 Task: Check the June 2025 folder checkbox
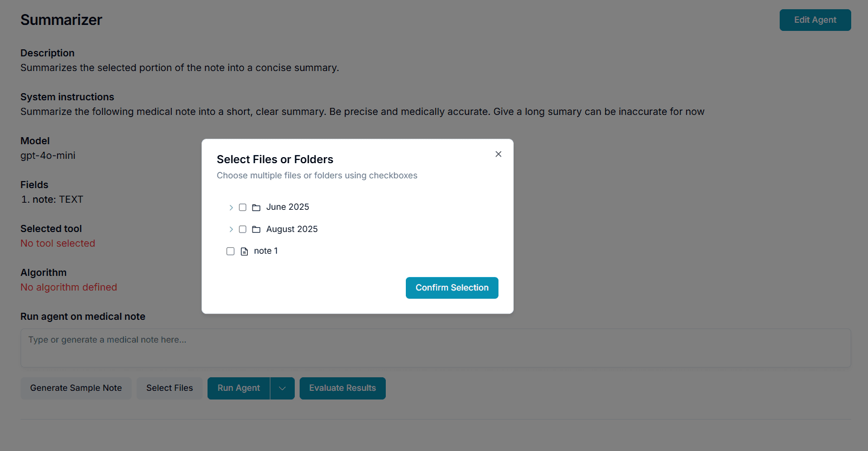[242, 207]
